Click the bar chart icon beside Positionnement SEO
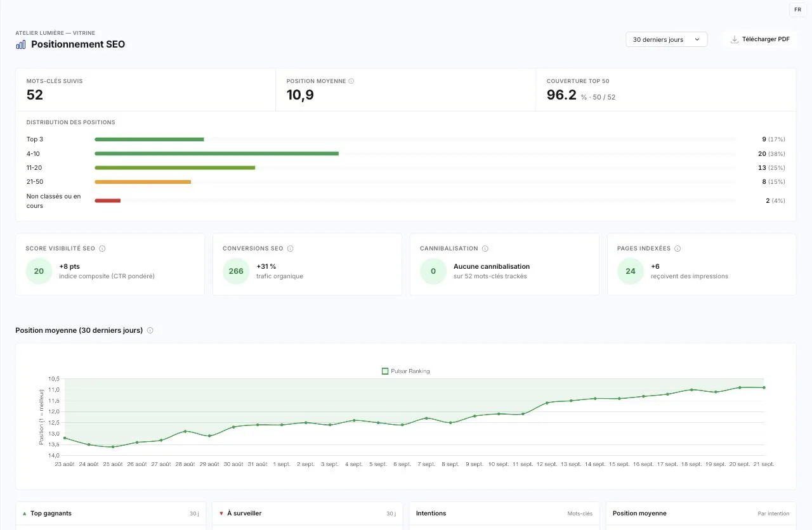Viewport: 812px width, 530px height. [21, 44]
